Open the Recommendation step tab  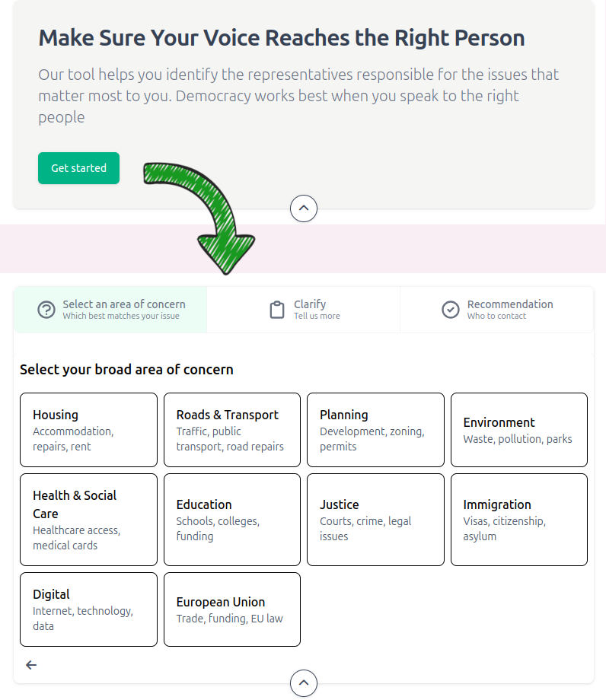[496, 310]
